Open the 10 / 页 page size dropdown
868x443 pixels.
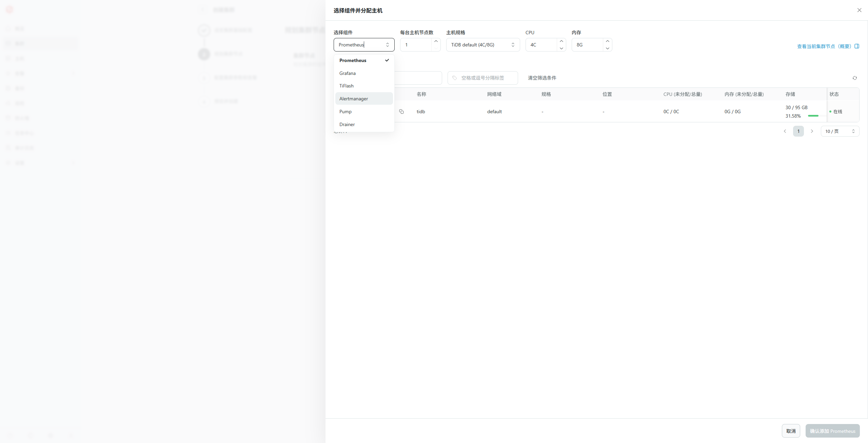(840, 131)
